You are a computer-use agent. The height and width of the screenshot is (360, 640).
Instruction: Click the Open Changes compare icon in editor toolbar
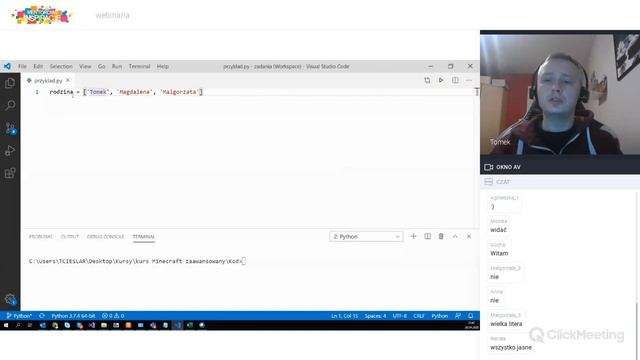427,80
